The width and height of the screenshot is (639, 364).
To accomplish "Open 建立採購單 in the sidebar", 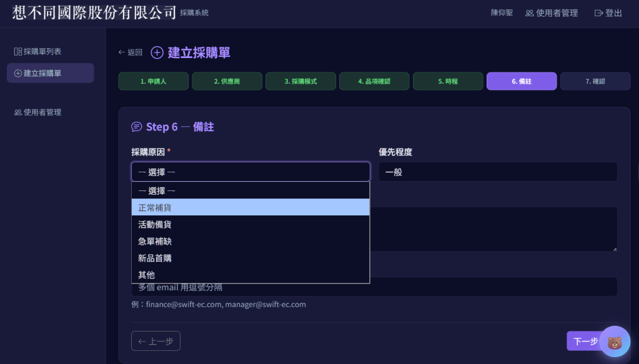I will [51, 73].
